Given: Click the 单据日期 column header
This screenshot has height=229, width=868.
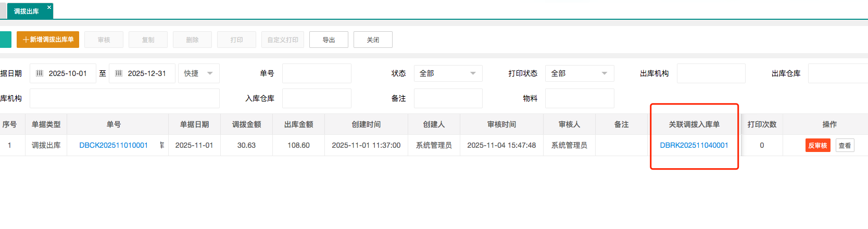Looking at the screenshot, I should pos(194,124).
